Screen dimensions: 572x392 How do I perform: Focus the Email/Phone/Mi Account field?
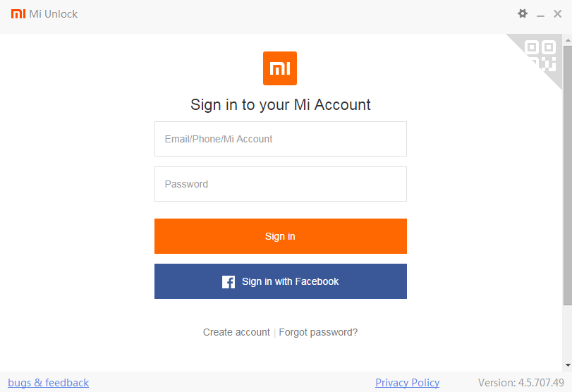[x=280, y=139]
